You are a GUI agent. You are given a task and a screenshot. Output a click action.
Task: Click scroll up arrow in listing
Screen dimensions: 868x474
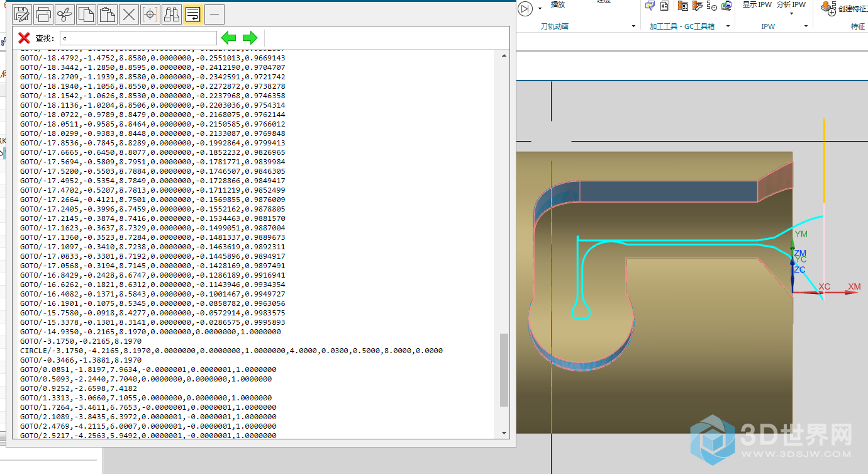(504, 56)
